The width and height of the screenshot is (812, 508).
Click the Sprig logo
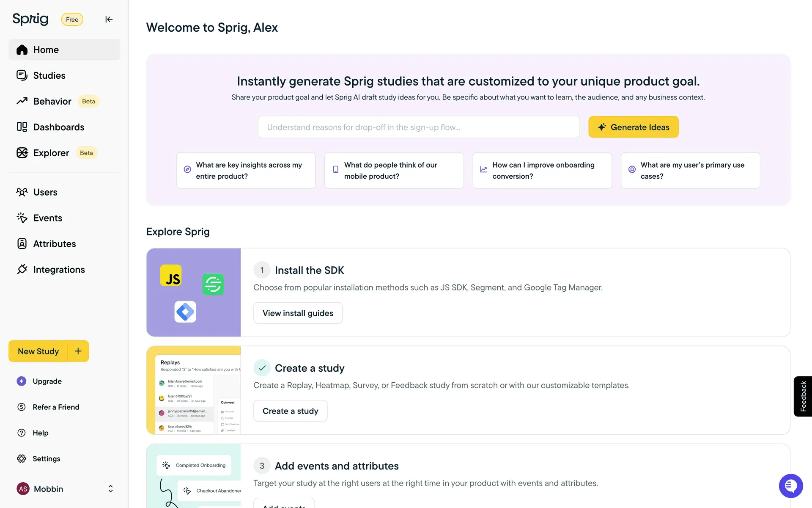point(30,19)
